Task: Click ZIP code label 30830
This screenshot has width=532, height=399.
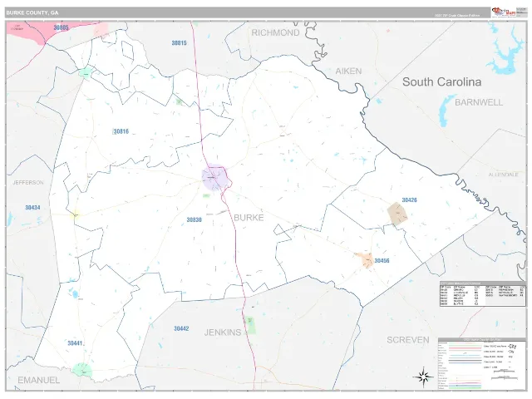Action: (194, 219)
